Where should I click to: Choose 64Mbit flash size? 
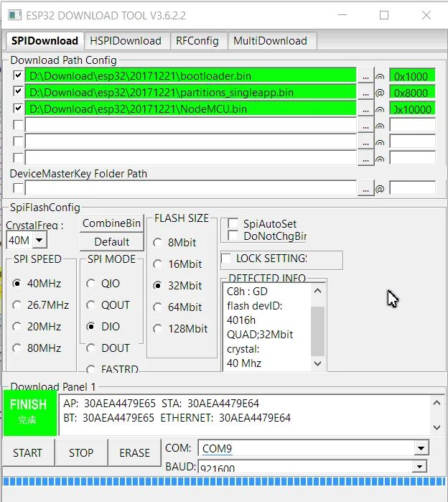click(158, 307)
